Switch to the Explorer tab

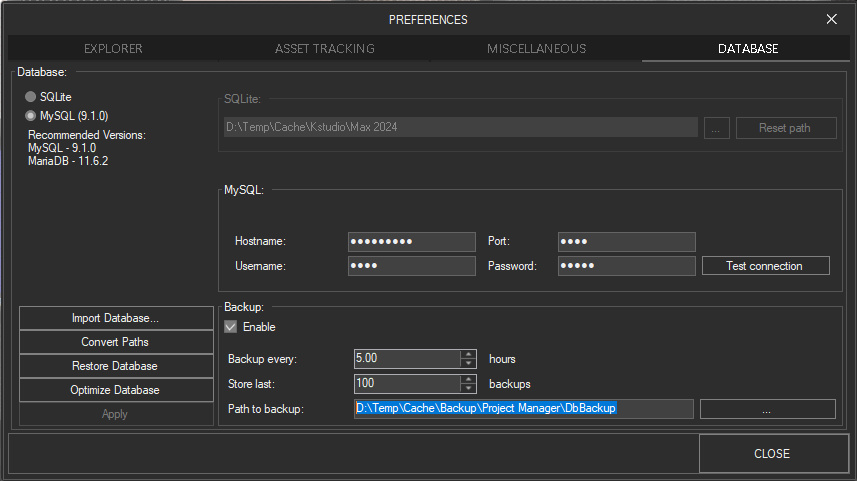(113, 49)
